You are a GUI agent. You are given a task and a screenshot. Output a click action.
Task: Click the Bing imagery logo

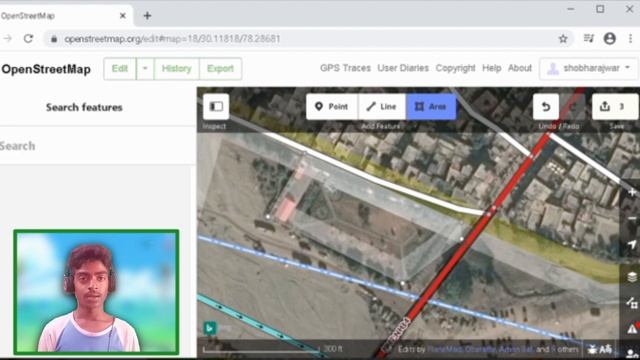210,328
